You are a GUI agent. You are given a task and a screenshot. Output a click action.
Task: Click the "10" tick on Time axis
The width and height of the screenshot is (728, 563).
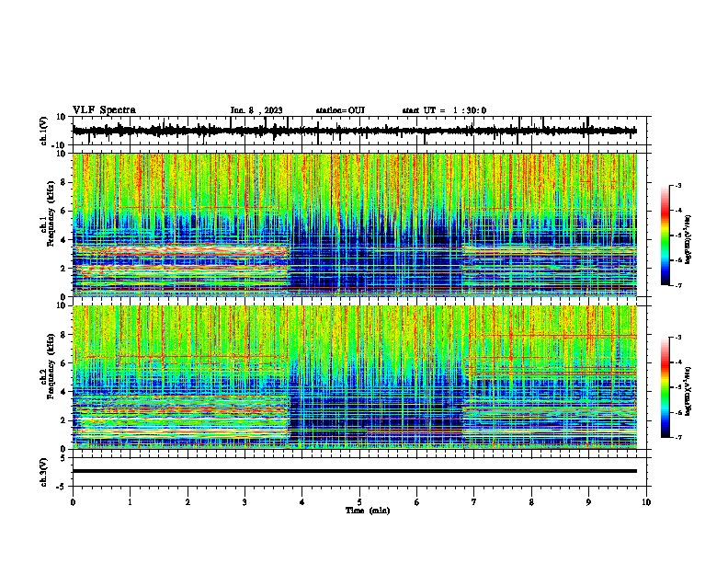(646, 502)
